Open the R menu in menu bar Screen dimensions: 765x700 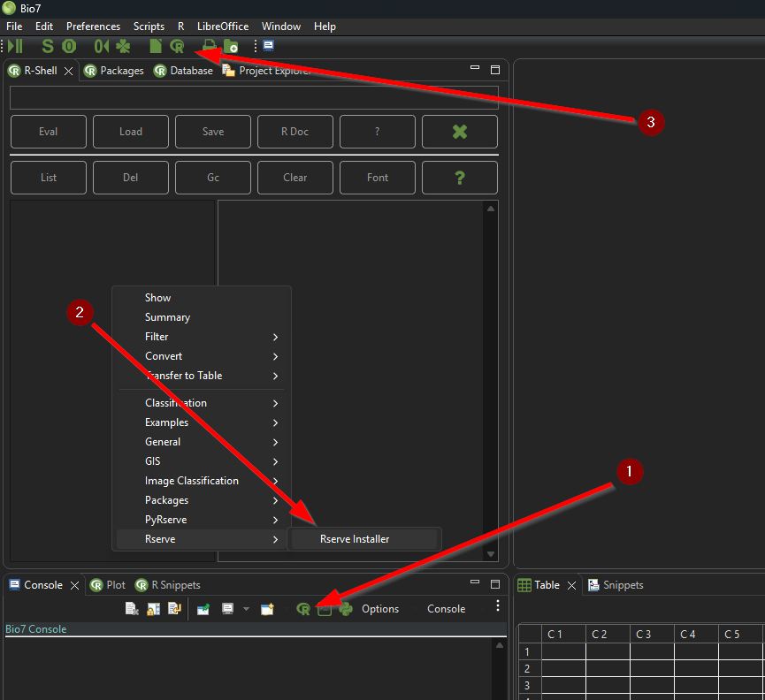180,27
